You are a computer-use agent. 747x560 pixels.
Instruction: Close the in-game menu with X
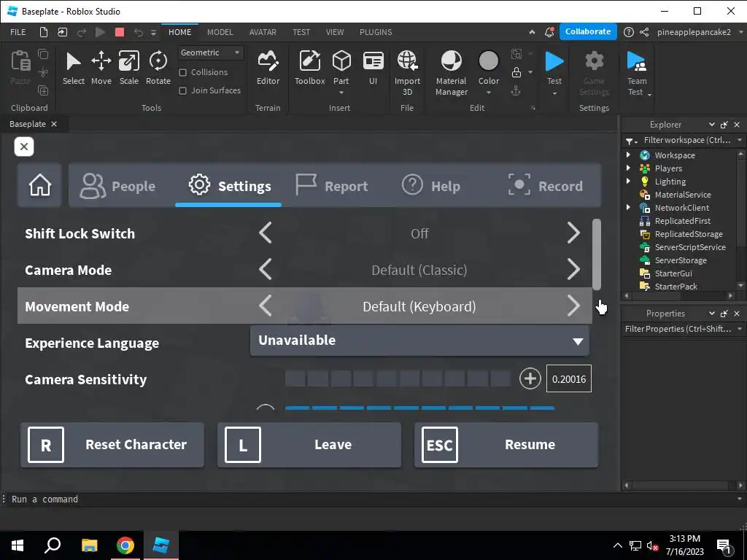(24, 147)
